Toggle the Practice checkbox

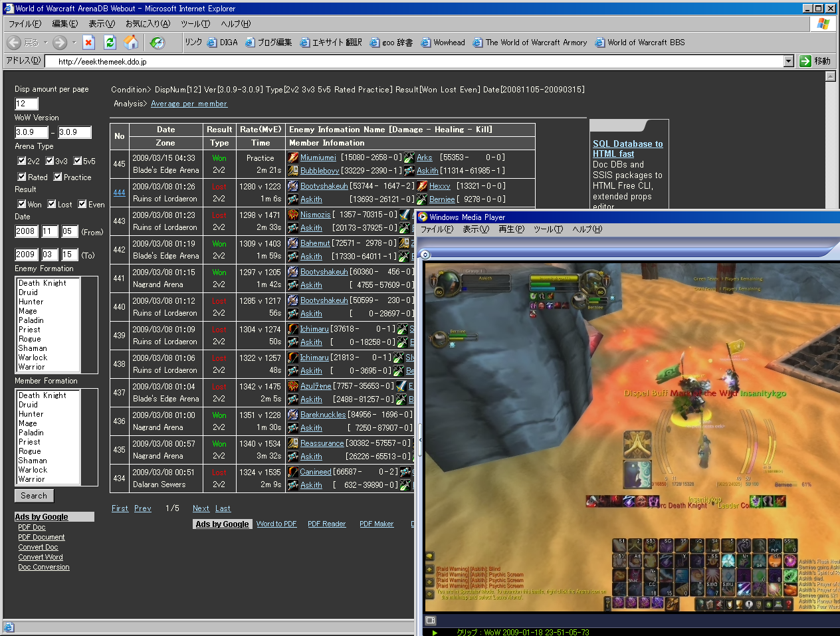(x=57, y=177)
